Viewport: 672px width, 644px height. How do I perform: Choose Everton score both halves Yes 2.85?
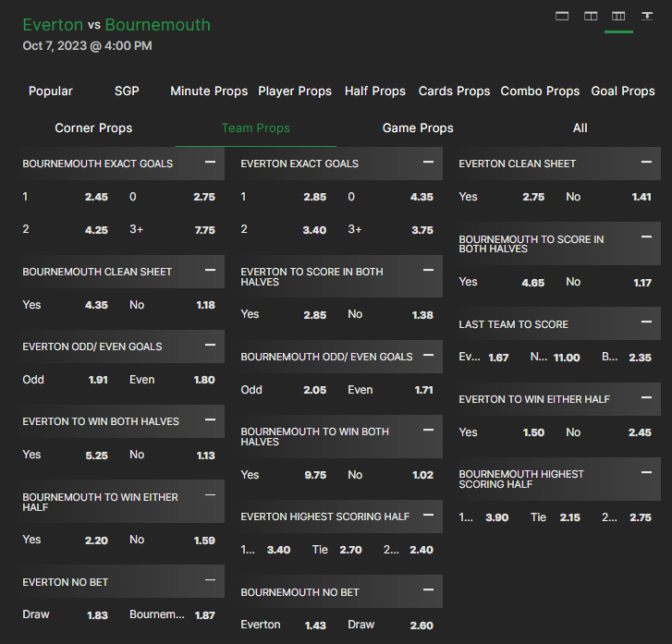[x=284, y=314]
